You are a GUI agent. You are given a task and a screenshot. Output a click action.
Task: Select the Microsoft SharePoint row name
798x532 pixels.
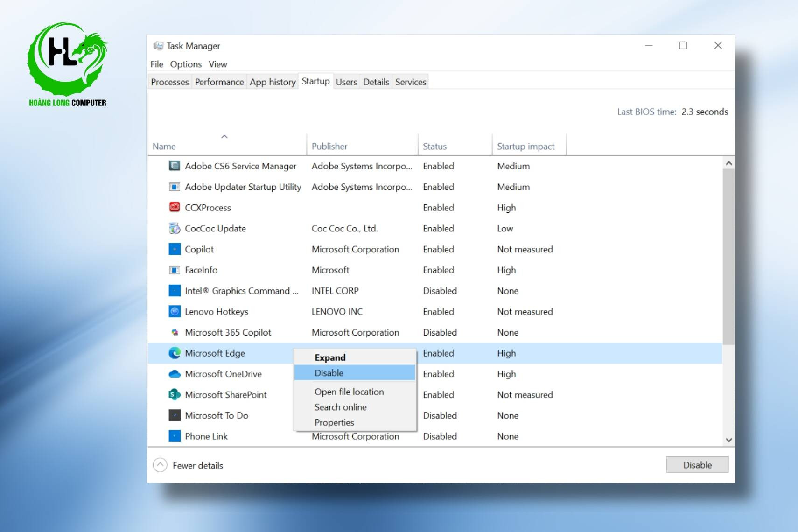[225, 395]
